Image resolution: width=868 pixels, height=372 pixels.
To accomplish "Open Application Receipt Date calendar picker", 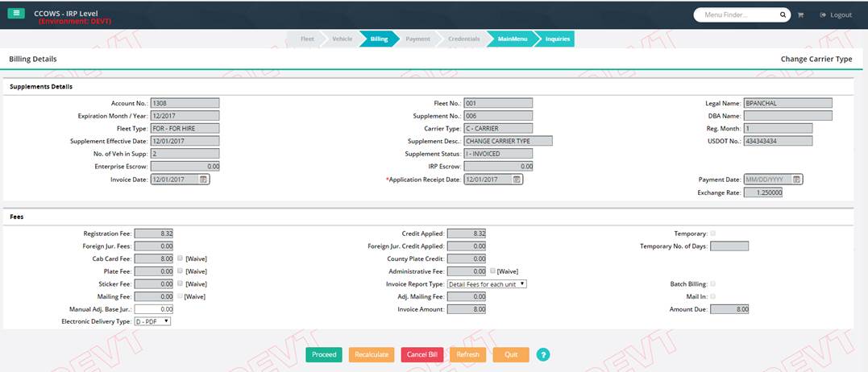I will [x=517, y=180].
